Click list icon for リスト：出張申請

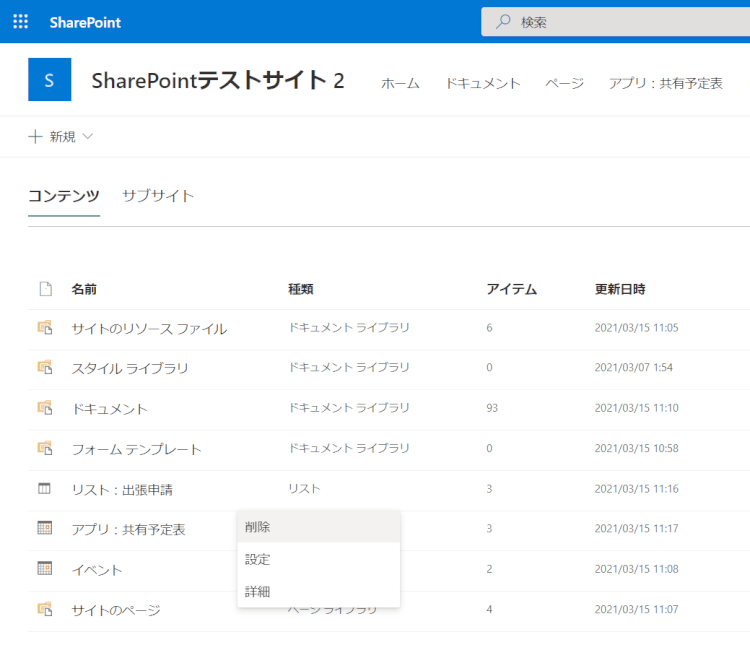click(x=44, y=489)
